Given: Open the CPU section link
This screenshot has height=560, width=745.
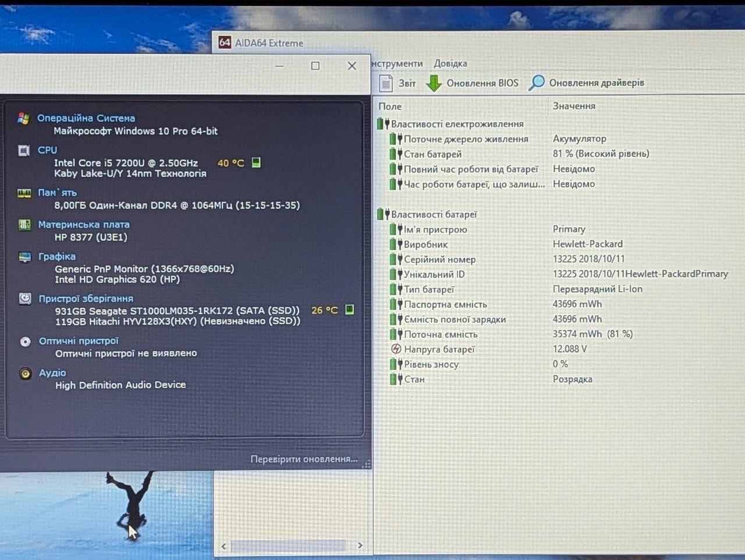Looking at the screenshot, I should 48,150.
